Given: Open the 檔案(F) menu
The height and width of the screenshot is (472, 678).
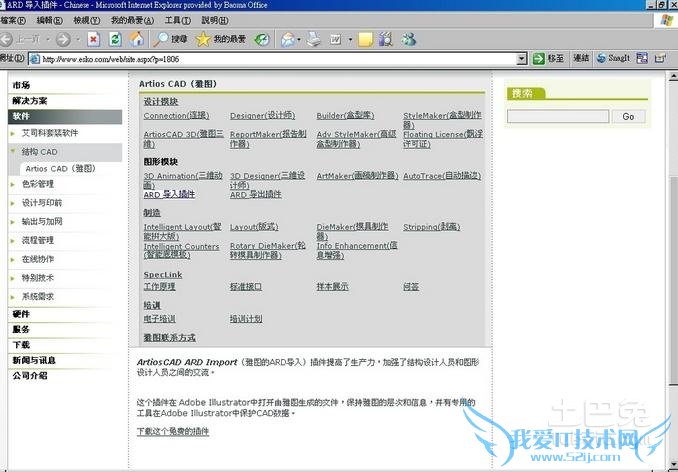Looking at the screenshot, I should tap(13, 20).
